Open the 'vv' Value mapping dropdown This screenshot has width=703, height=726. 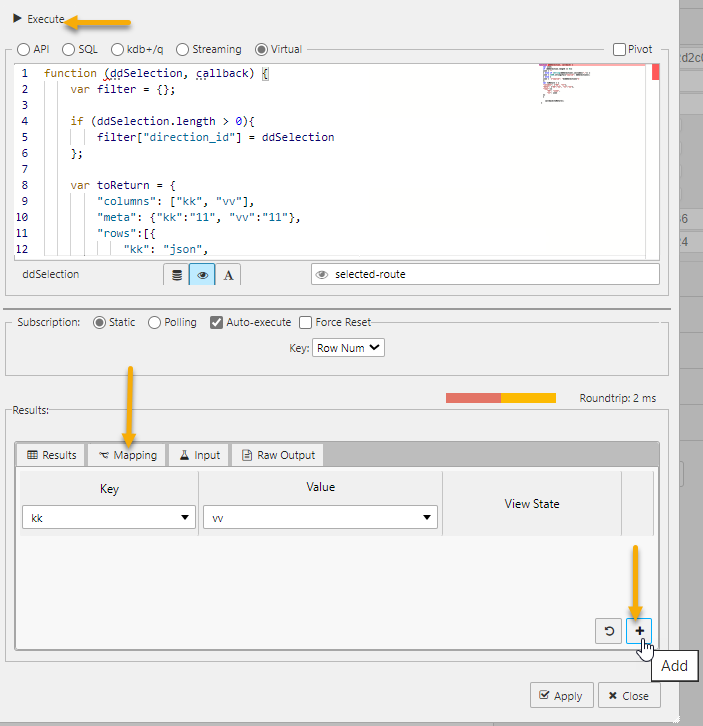320,517
